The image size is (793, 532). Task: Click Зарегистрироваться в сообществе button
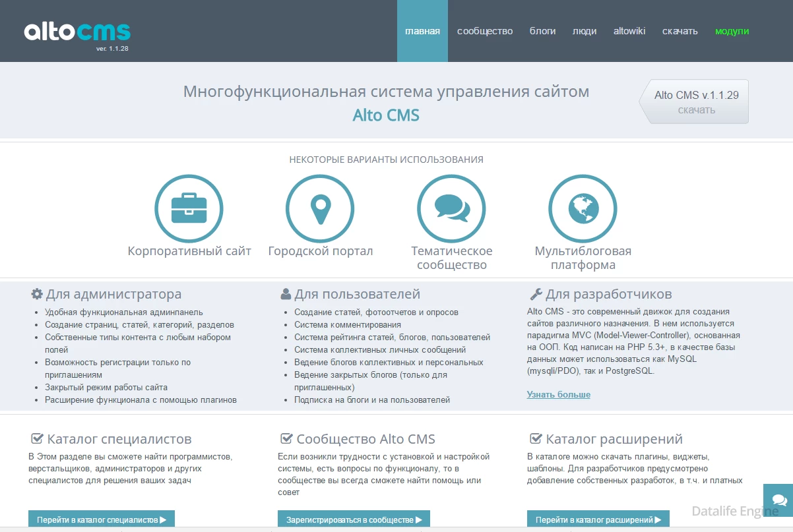click(x=354, y=519)
